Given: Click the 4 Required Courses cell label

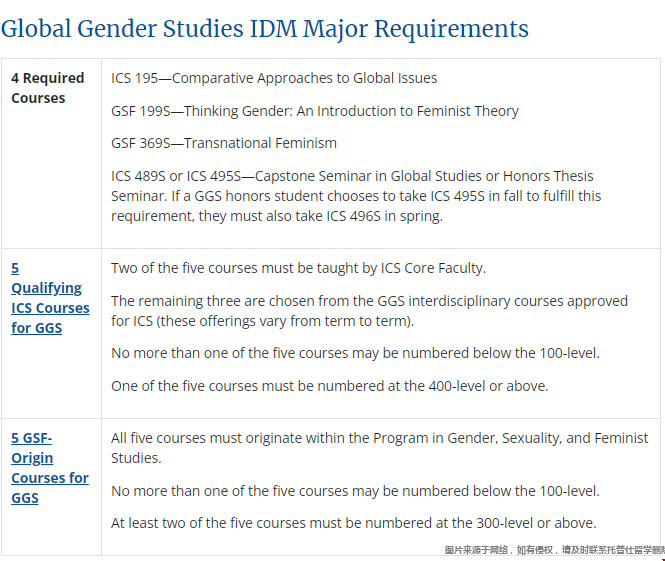Looking at the screenshot, I should (47, 88).
